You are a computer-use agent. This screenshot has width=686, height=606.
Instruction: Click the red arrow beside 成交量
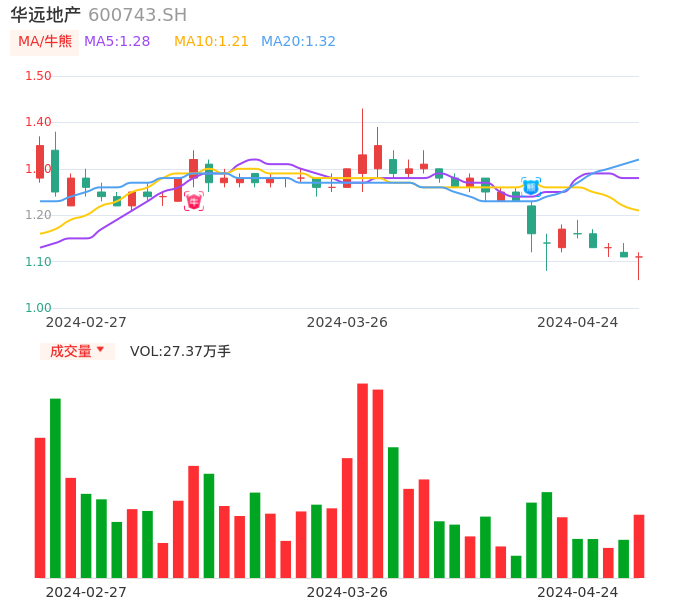100,351
